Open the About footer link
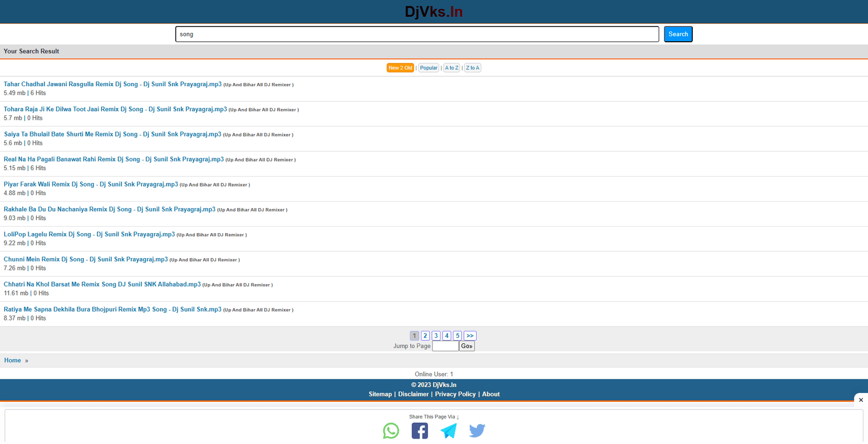 pyautogui.click(x=491, y=394)
